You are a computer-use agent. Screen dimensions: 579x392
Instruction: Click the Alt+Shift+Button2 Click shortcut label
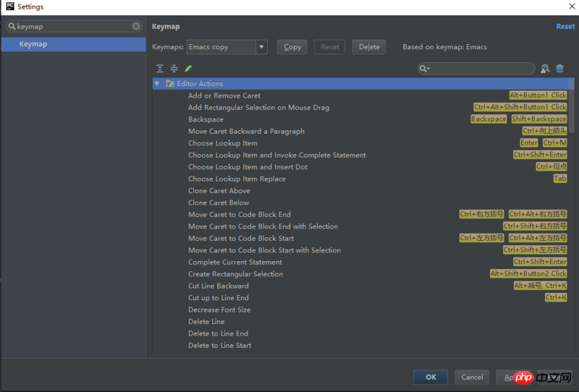click(528, 273)
